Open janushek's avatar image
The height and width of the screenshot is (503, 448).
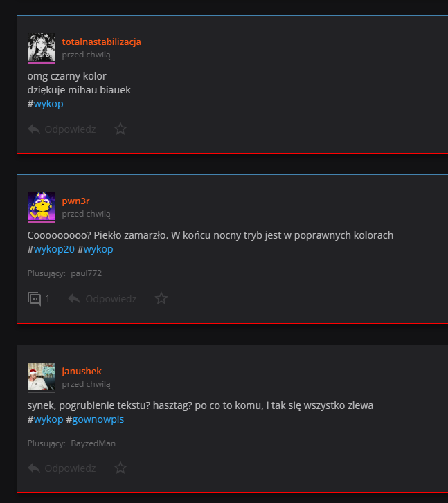pyautogui.click(x=42, y=377)
